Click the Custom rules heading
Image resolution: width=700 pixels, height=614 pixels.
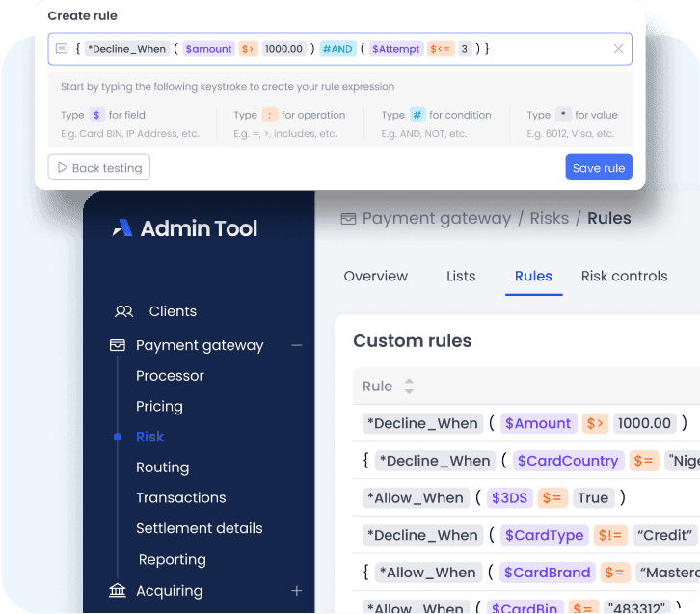412,340
